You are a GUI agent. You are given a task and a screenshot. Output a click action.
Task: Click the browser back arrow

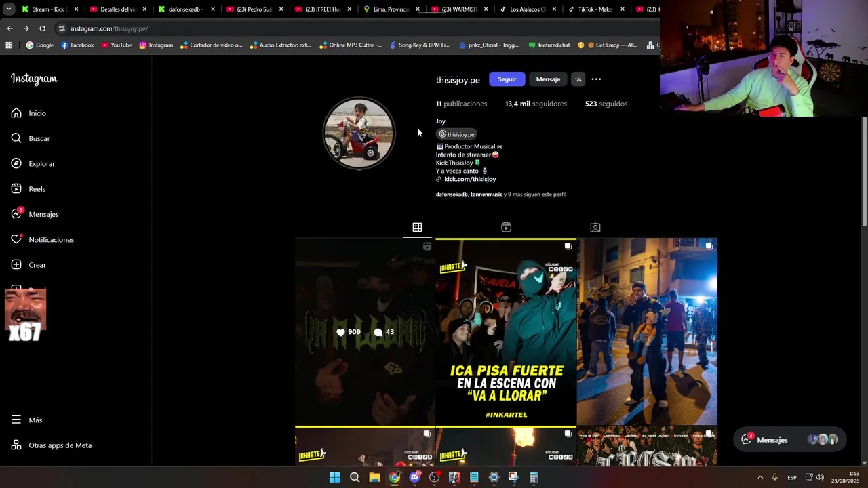click(x=9, y=28)
